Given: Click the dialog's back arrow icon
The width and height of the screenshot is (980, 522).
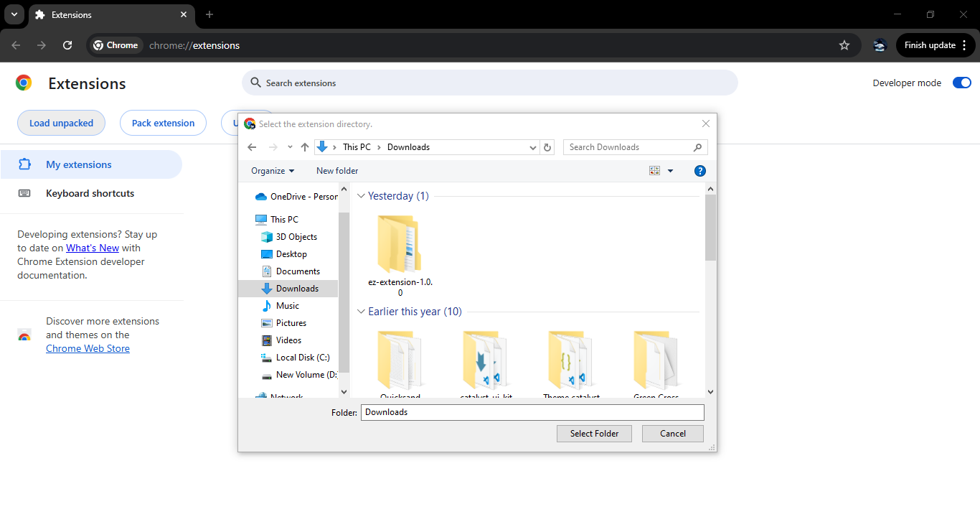Looking at the screenshot, I should pyautogui.click(x=252, y=147).
